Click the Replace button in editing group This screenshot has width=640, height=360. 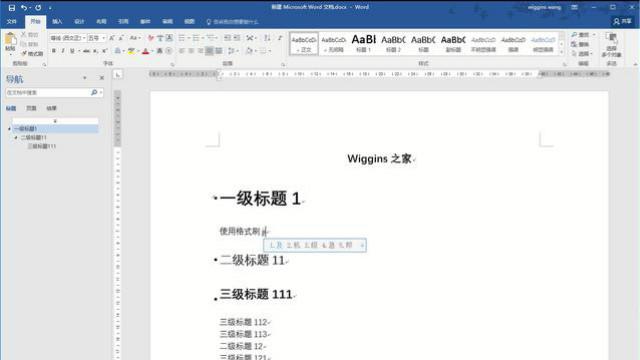580,44
